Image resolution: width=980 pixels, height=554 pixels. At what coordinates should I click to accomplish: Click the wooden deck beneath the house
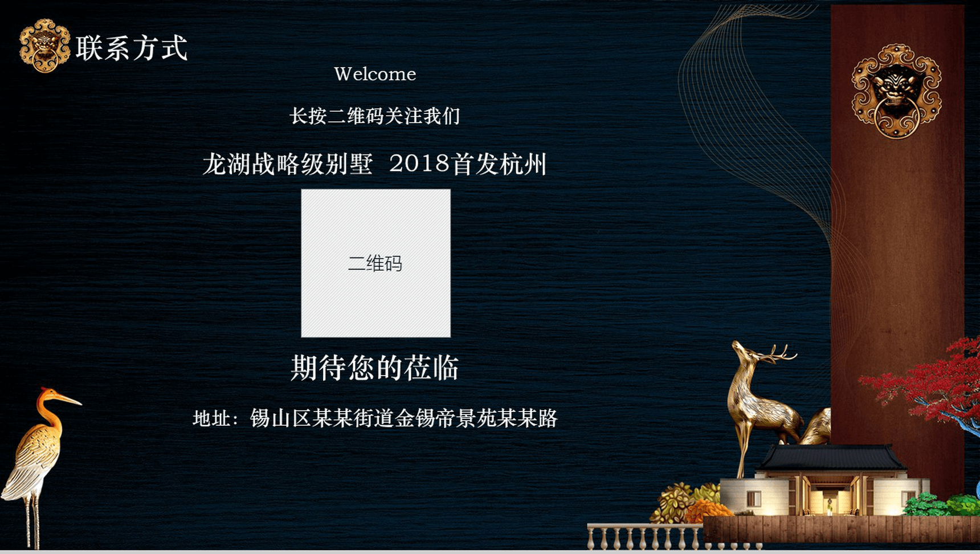click(838, 530)
